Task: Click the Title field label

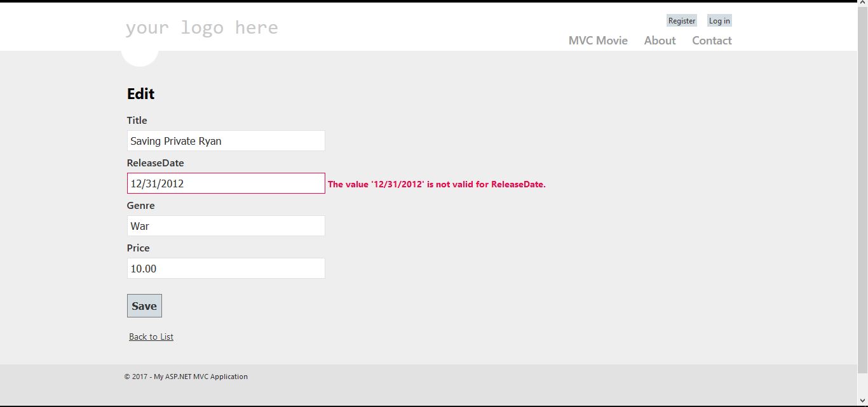Action: tap(137, 121)
